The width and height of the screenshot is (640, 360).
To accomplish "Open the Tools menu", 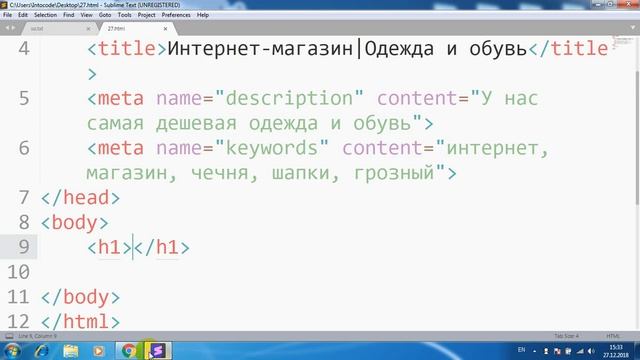I will (124, 15).
